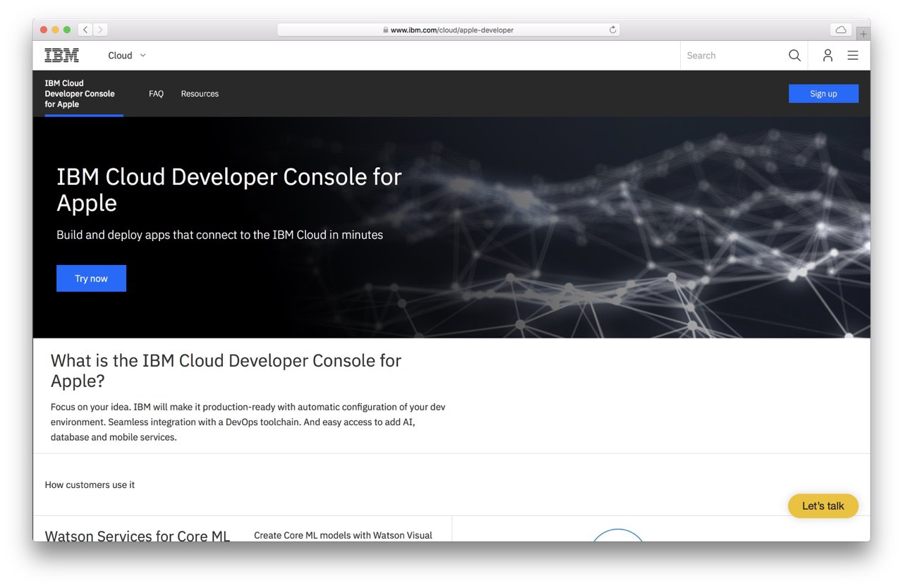Click the hero heading IBM Cloud Developer Console for Apple

pos(229,190)
